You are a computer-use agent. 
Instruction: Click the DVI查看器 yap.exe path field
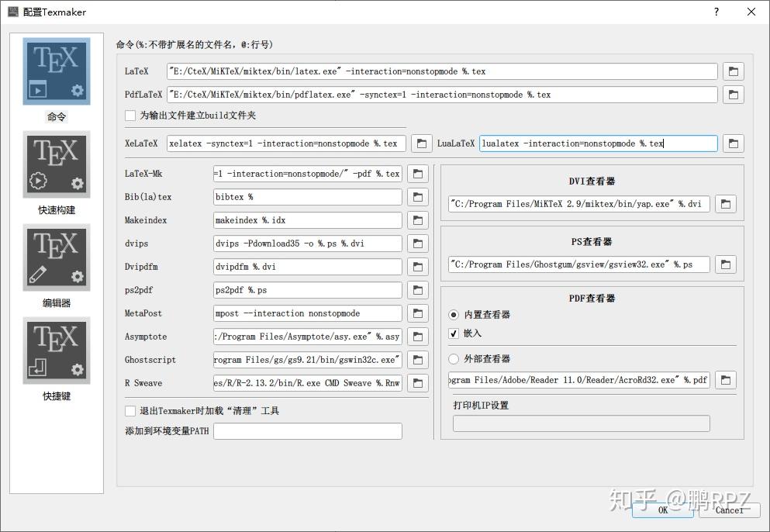(x=579, y=204)
